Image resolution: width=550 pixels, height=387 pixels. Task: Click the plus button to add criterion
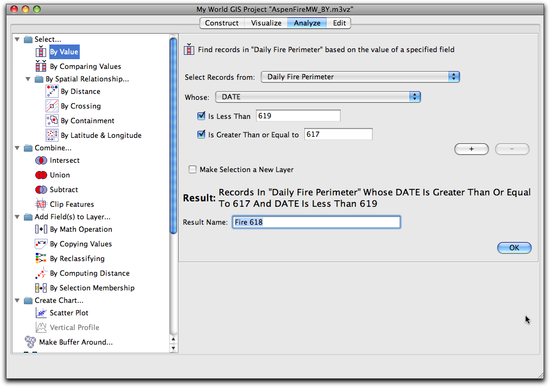point(471,149)
